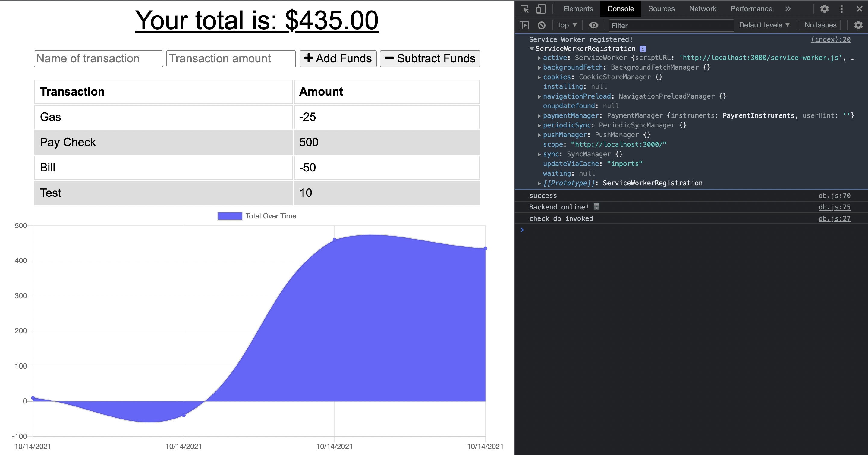Image resolution: width=868 pixels, height=455 pixels.
Task: Expand the active: ServiceWorker property
Action: tap(539, 58)
